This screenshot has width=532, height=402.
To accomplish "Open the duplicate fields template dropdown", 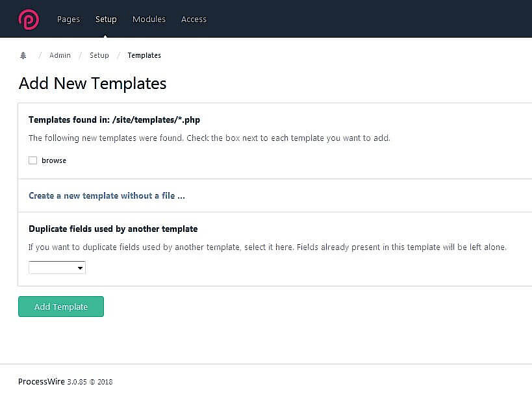I will click(x=57, y=267).
